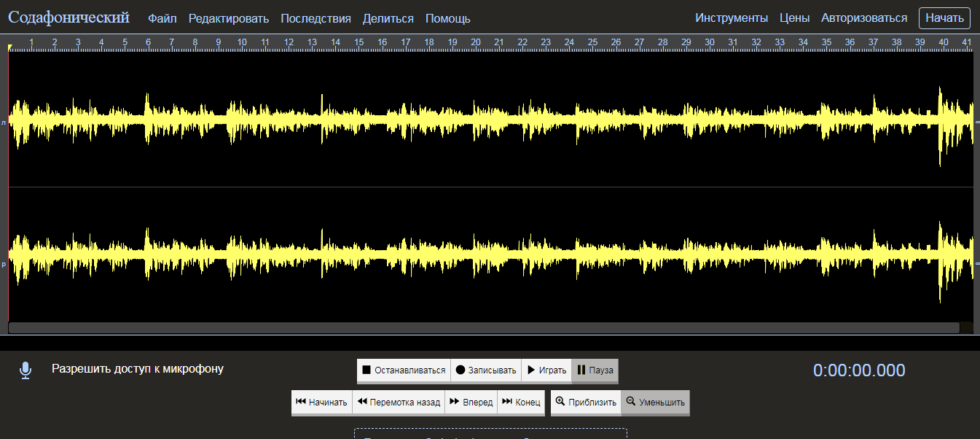Click the horizontal waveform scrollbar
980x439 pixels.
pyautogui.click(x=483, y=328)
